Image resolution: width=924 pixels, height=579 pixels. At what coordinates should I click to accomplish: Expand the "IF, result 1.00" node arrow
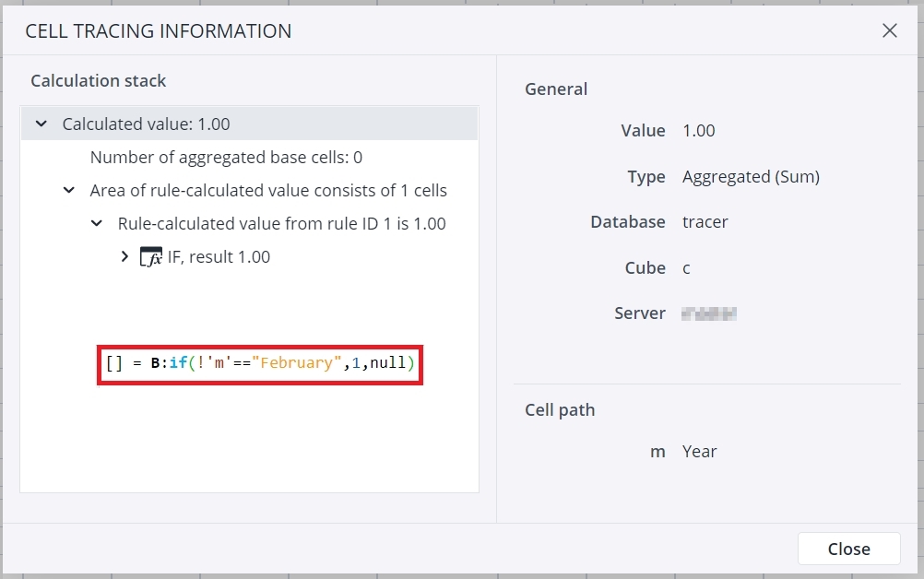pyautogui.click(x=124, y=257)
